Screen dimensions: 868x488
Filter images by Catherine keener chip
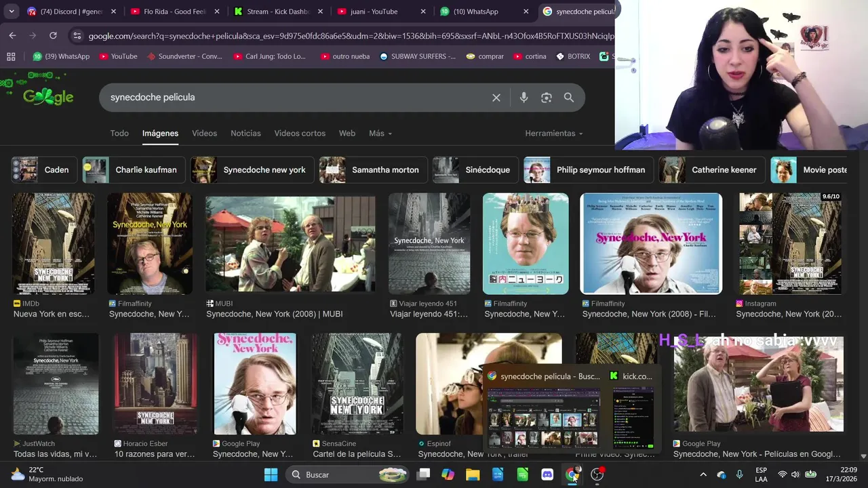(x=712, y=170)
